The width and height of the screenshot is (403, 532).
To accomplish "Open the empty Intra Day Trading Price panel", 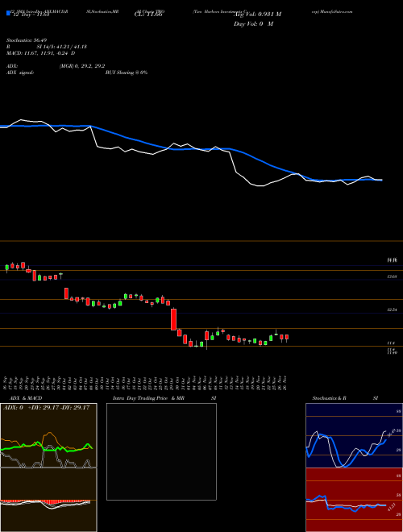I will [x=161, y=451].
